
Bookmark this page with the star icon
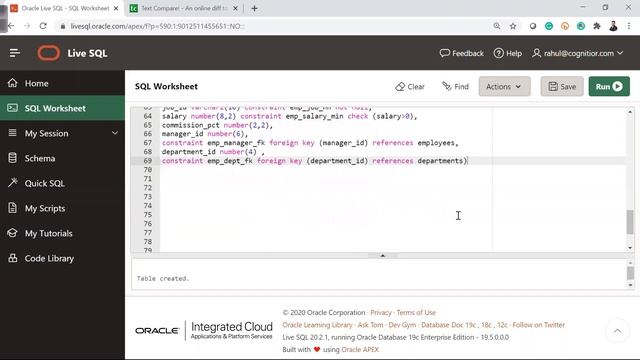point(513,26)
